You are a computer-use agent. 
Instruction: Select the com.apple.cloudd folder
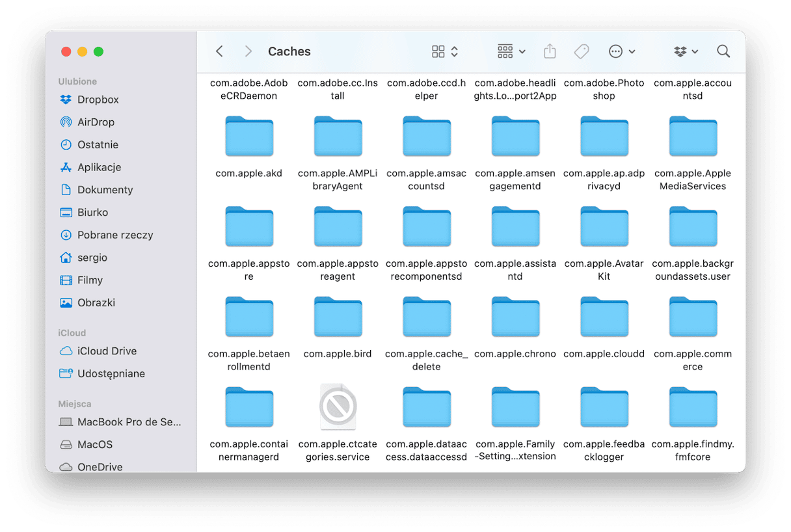[x=604, y=317]
